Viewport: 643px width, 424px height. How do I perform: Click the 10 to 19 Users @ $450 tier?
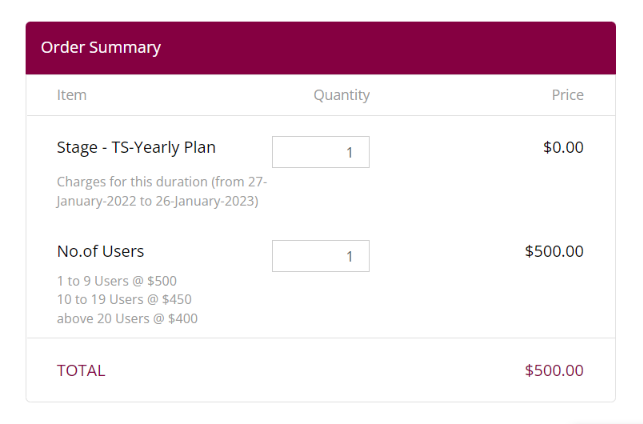(124, 300)
